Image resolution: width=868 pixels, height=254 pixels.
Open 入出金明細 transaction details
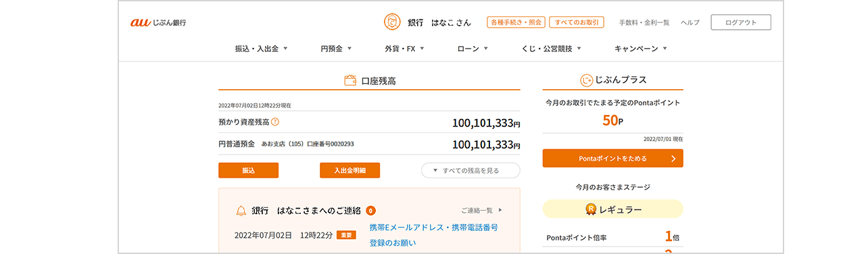(x=349, y=170)
